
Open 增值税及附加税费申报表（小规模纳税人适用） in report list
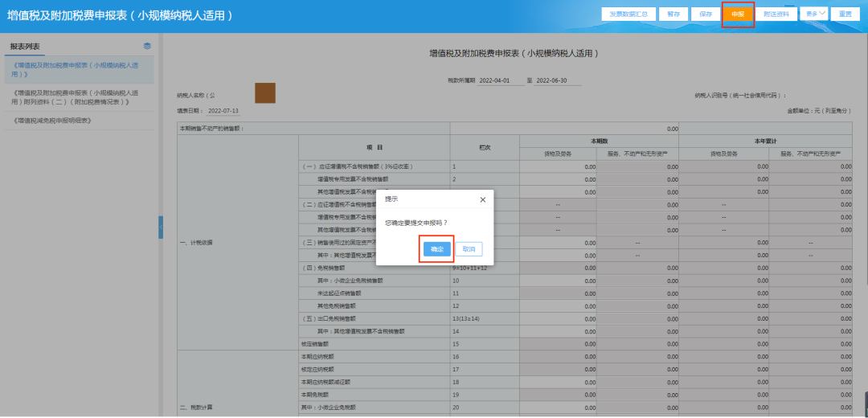(x=77, y=69)
